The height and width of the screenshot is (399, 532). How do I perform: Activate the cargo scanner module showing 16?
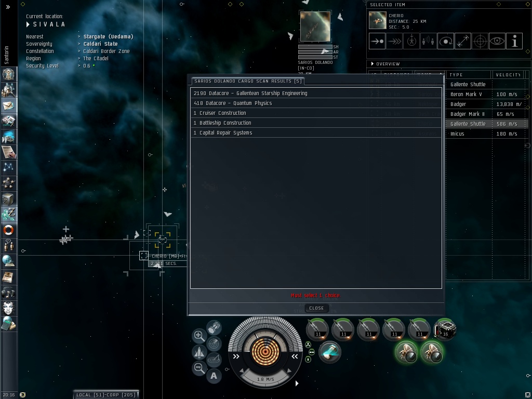point(444,329)
